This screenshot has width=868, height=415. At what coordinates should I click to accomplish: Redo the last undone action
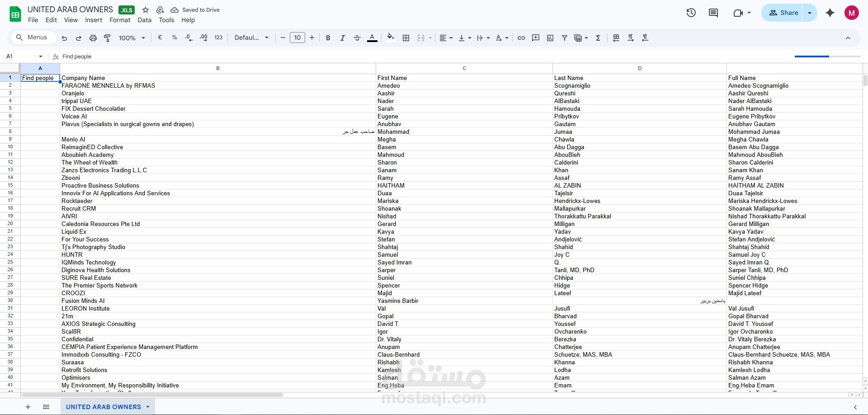pos(79,38)
